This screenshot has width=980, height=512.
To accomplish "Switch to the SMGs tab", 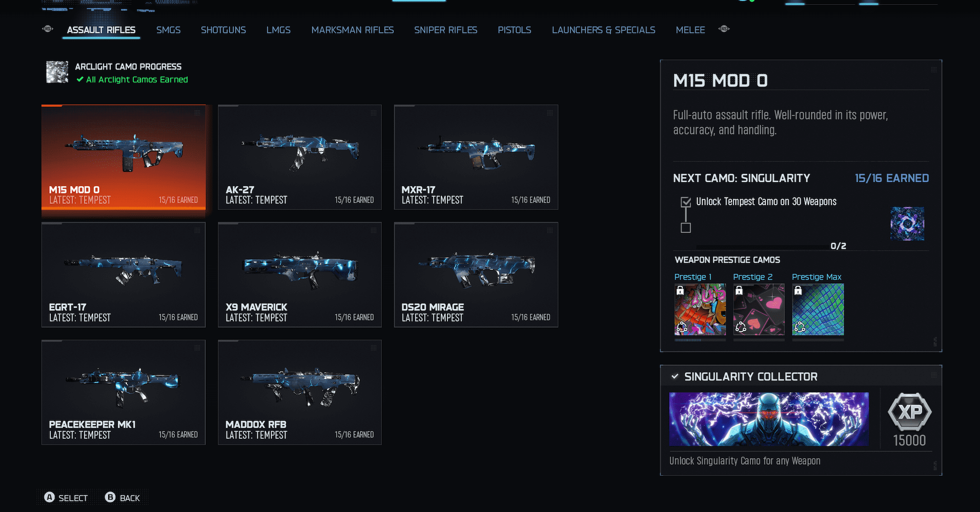I will click(168, 30).
